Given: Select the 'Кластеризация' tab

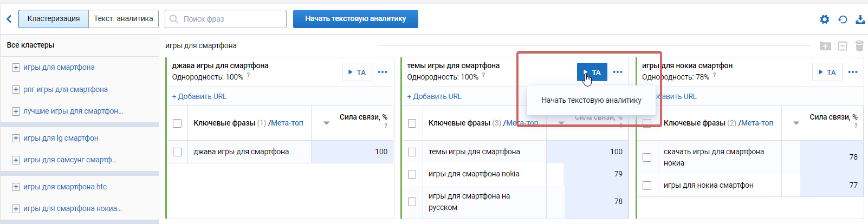Looking at the screenshot, I should (x=54, y=19).
